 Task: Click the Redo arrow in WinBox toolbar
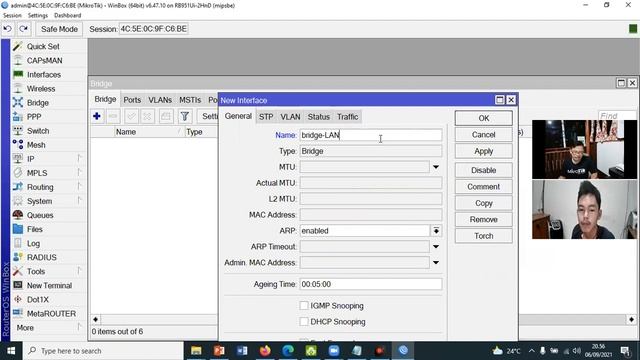tap(23, 29)
